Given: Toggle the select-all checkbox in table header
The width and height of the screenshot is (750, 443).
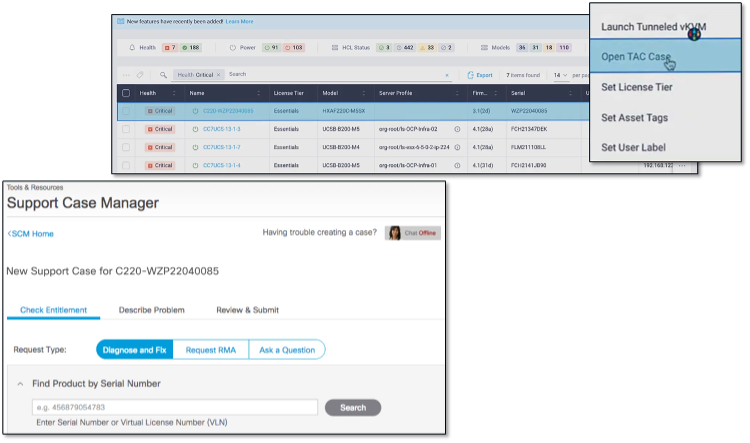Looking at the screenshot, I should pyautogui.click(x=125, y=93).
